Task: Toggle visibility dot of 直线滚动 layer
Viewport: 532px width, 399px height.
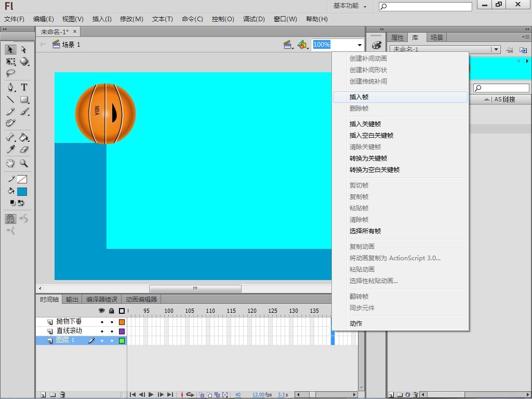Action: (102, 331)
